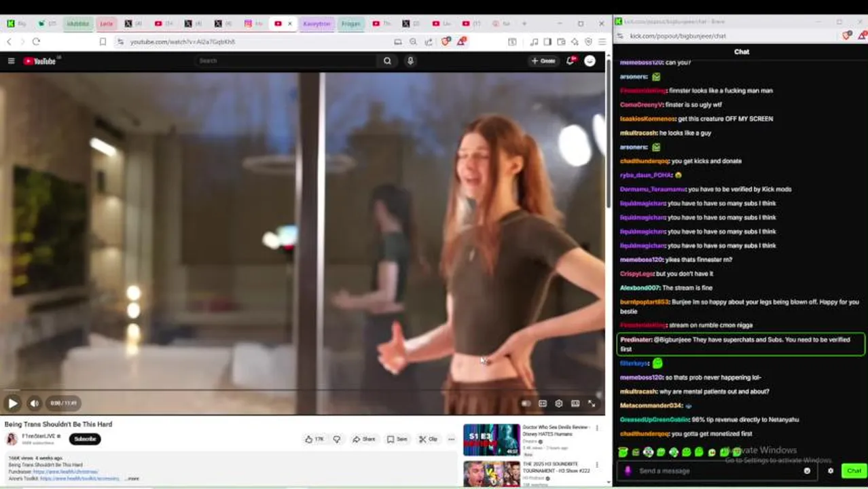Open the zoom magnifier in the address bar

[x=413, y=42]
